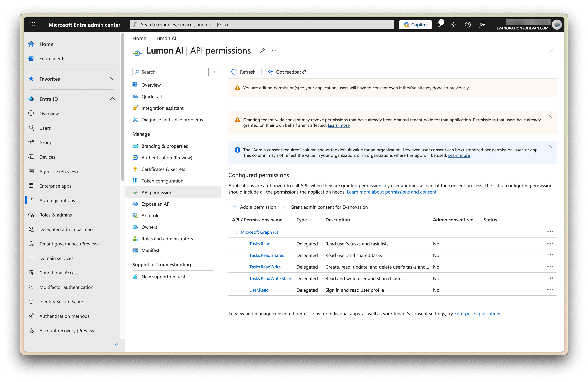Open the notifications bell icon
The image size is (588, 382).
click(x=439, y=25)
